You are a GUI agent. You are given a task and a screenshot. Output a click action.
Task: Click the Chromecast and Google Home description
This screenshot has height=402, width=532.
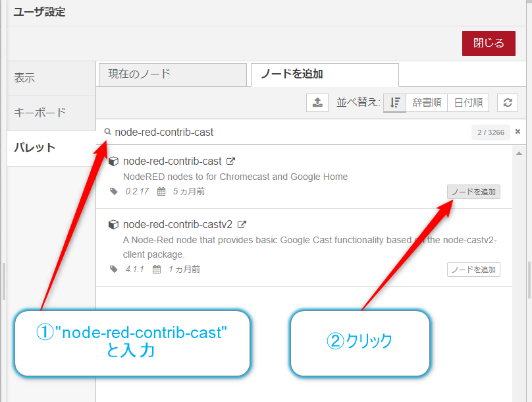[235, 177]
